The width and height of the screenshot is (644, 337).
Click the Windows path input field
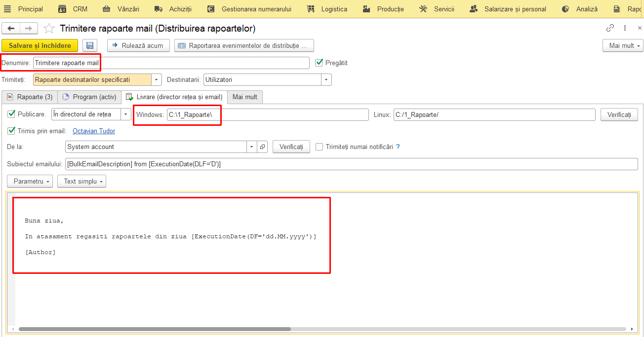(268, 114)
